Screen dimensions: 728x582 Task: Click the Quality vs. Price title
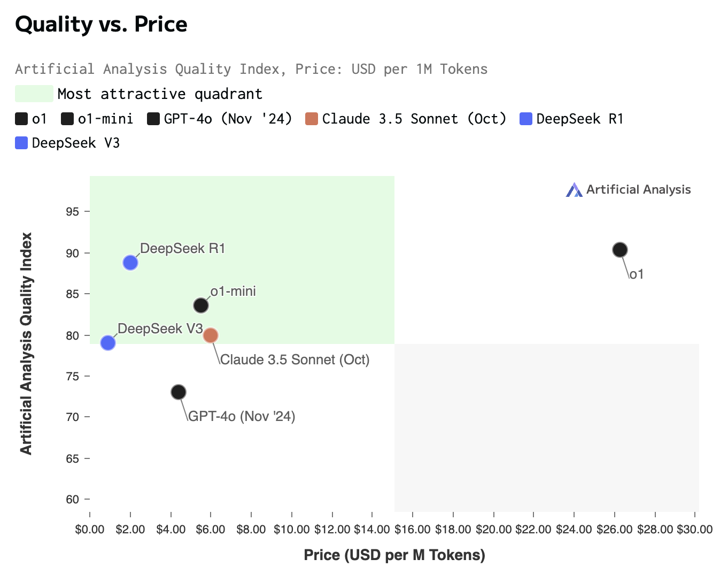point(102,25)
